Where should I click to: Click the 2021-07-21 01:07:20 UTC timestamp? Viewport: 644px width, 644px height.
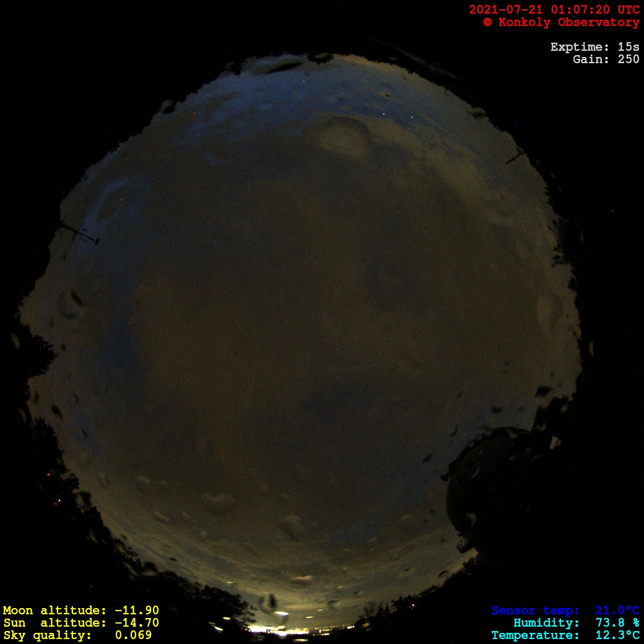pos(554,10)
